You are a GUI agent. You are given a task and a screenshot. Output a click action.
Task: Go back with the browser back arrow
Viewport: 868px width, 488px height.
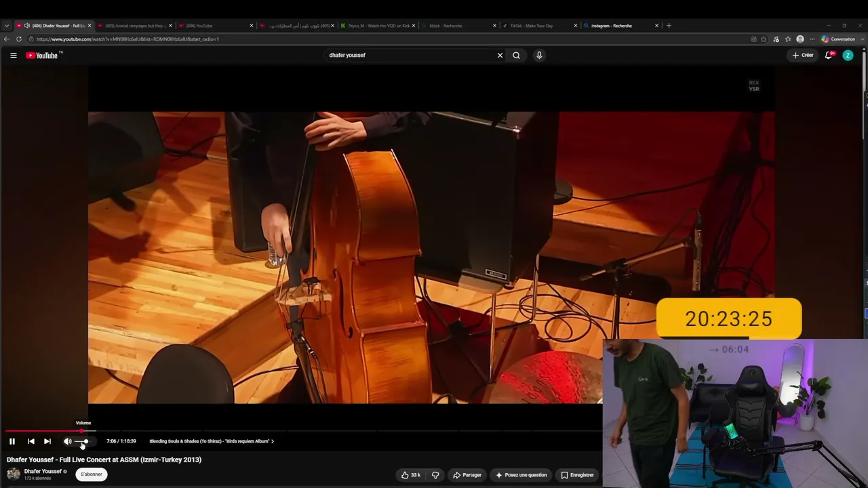point(7,39)
